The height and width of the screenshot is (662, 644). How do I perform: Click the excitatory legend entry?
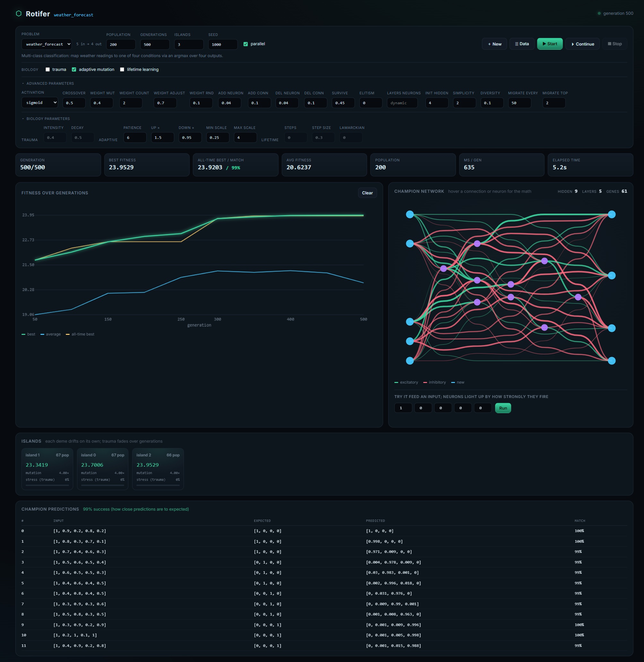[406, 382]
